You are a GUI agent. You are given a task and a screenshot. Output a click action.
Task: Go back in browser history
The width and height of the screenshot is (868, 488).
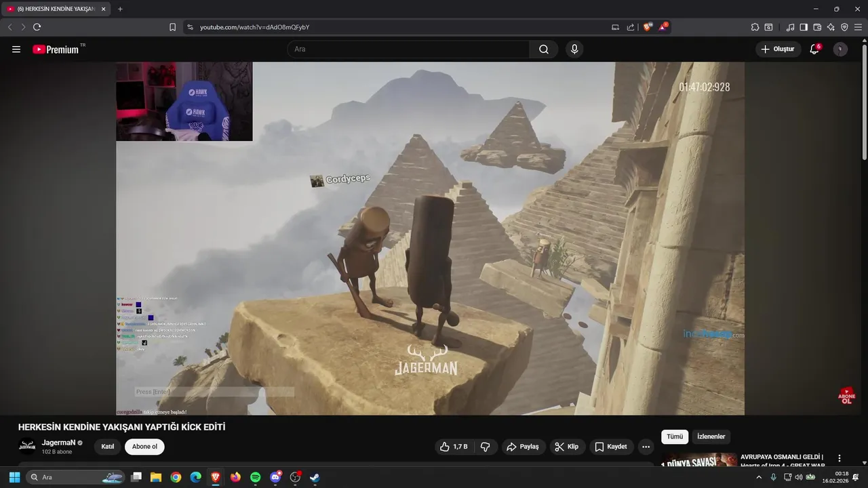point(9,27)
